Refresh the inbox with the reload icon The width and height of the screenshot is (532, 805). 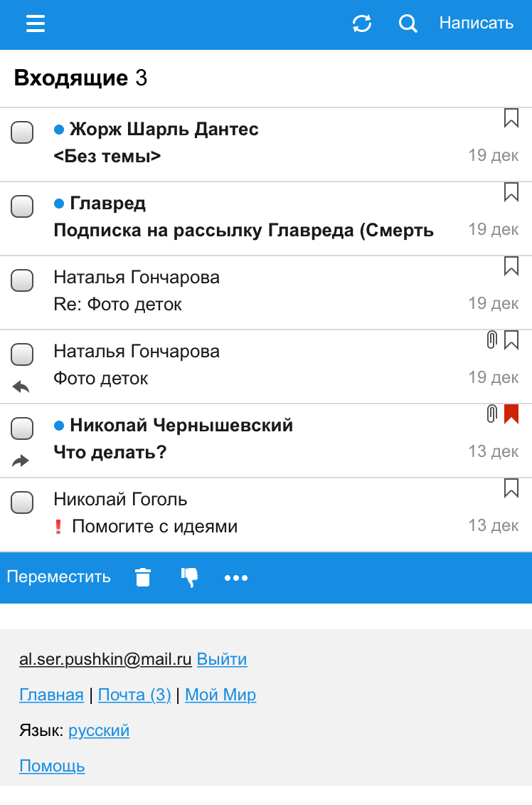[362, 23]
